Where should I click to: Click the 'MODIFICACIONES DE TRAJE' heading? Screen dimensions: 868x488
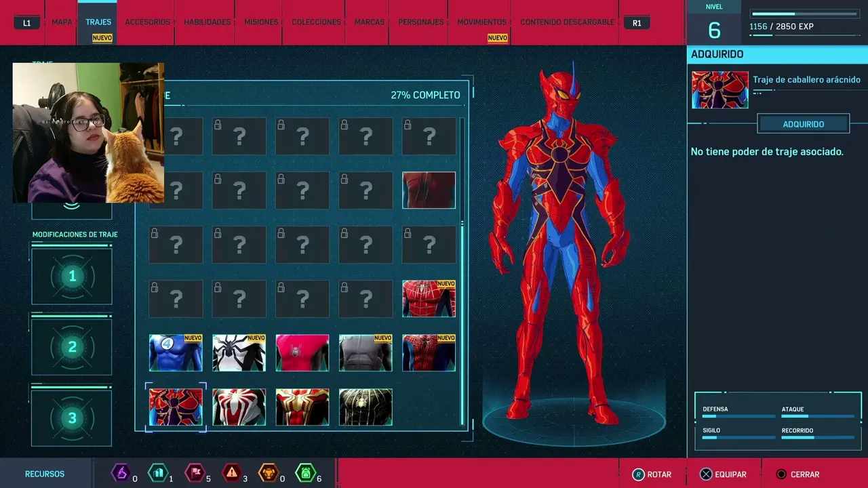point(75,235)
